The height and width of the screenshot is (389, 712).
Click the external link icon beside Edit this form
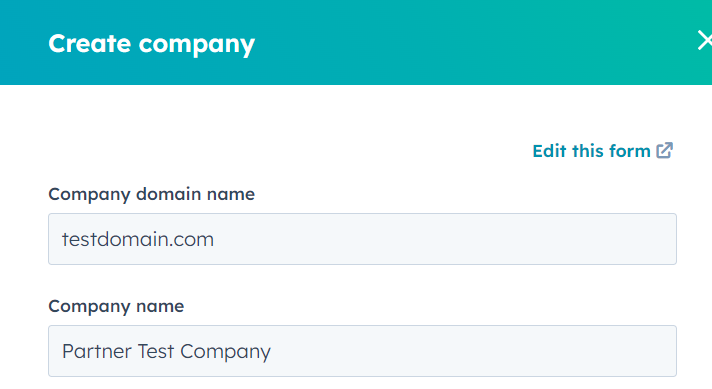[664, 150]
